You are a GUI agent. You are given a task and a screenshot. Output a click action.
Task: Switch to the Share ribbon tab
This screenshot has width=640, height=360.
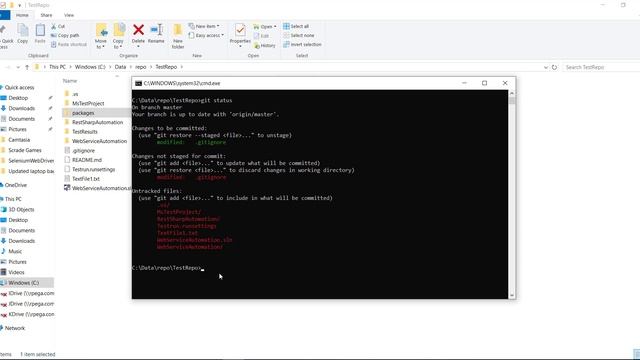pyautogui.click(x=46, y=15)
